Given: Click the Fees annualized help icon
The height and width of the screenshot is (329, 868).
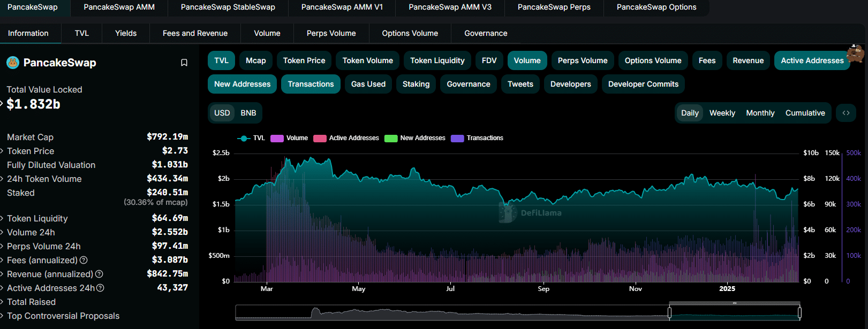Looking at the screenshot, I should [x=84, y=261].
